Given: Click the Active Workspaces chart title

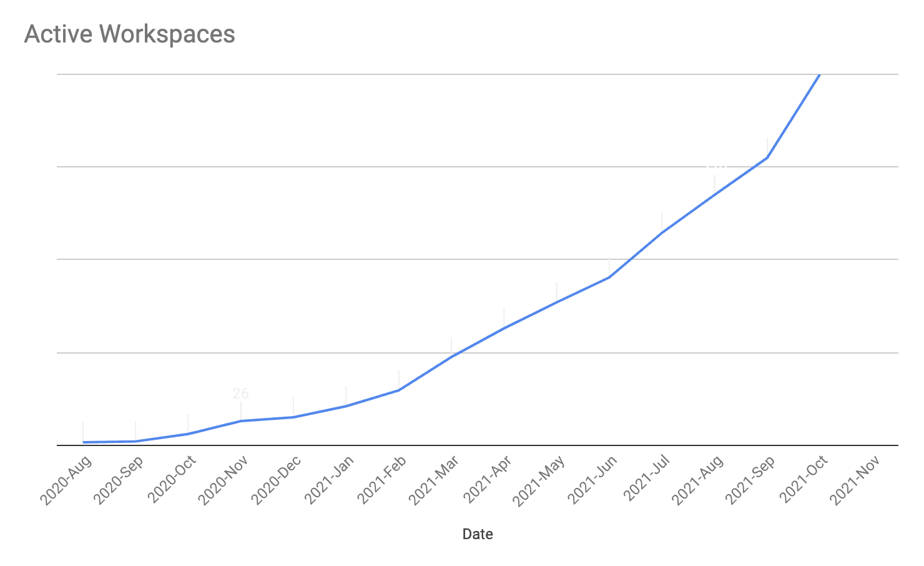Looking at the screenshot, I should click(129, 34).
